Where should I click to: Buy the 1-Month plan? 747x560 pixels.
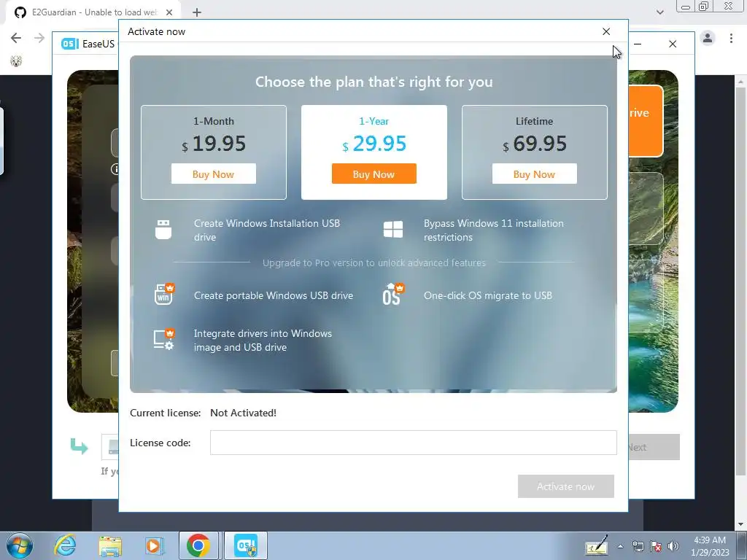point(214,174)
